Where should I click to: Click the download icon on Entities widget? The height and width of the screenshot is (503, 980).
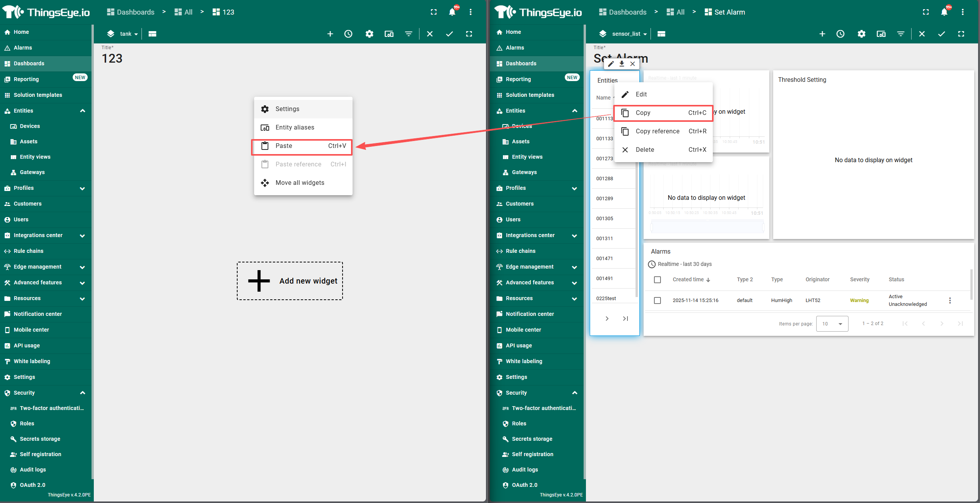pyautogui.click(x=622, y=64)
